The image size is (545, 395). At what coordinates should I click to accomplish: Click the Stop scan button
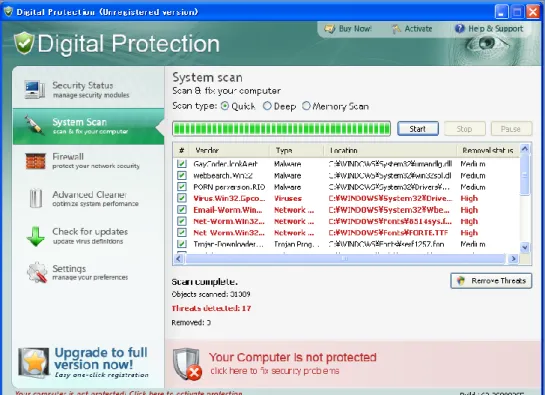point(464,129)
